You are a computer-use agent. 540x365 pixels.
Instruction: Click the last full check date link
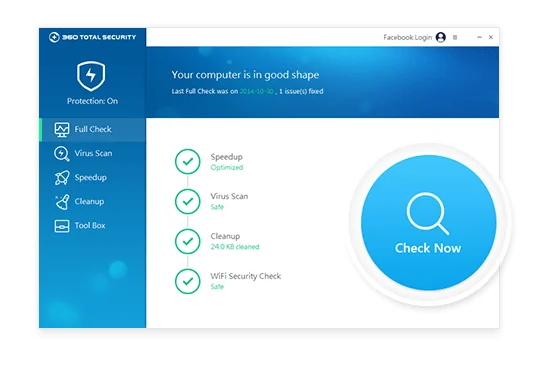(x=257, y=91)
